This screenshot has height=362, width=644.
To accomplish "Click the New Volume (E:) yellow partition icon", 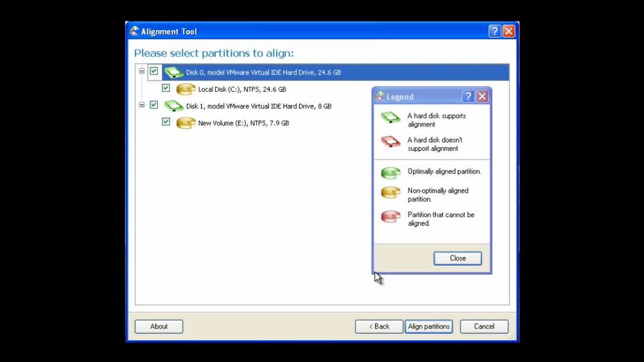I will tap(186, 123).
